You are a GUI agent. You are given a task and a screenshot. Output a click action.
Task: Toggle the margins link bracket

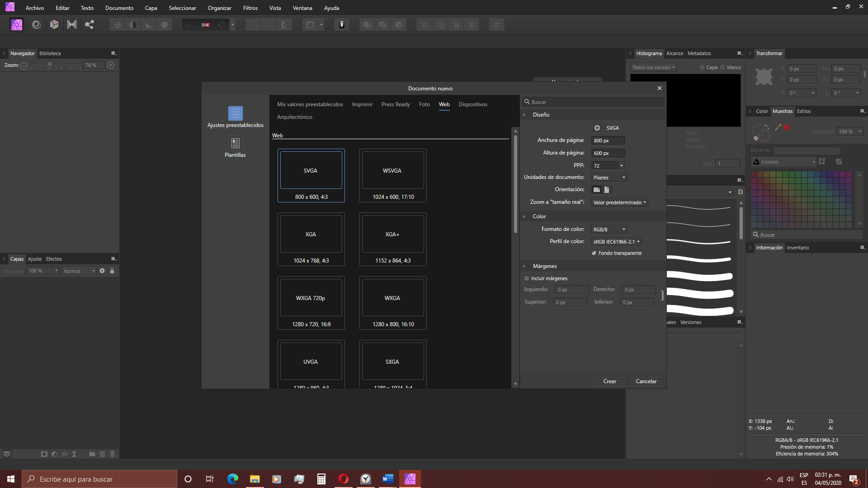pyautogui.click(x=662, y=296)
